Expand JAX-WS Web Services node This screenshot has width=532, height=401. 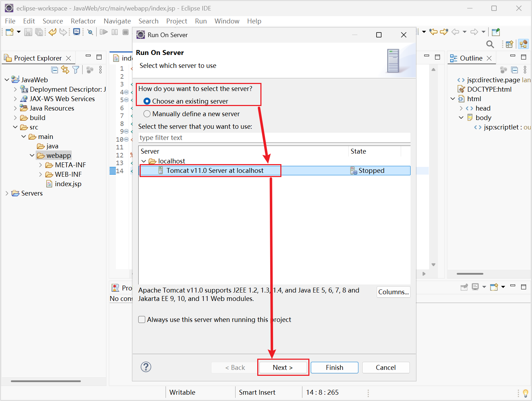point(15,99)
